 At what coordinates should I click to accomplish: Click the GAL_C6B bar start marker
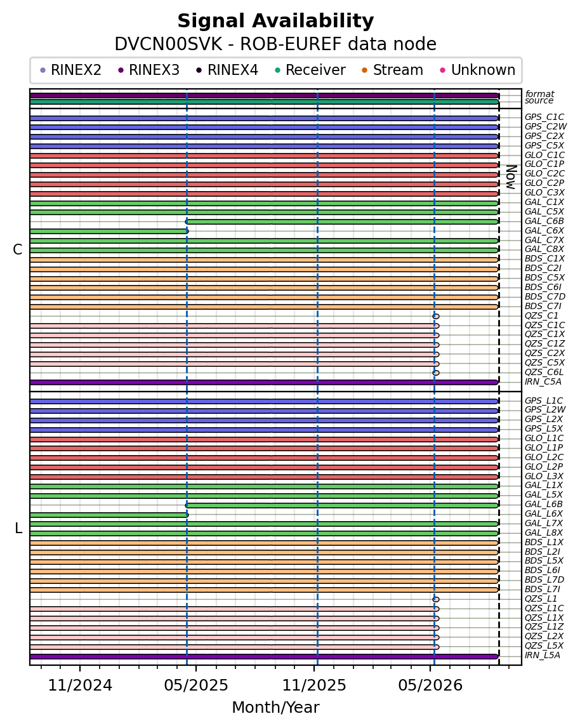click(x=187, y=222)
